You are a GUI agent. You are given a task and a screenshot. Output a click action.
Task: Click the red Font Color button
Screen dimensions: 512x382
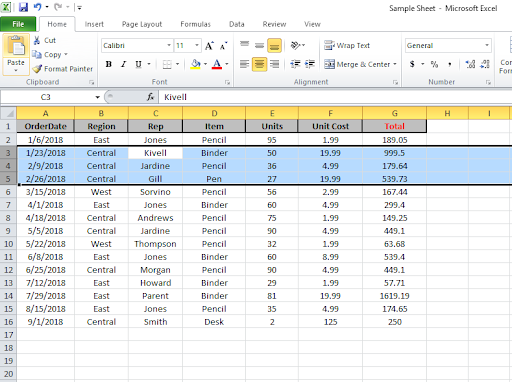coord(217,64)
